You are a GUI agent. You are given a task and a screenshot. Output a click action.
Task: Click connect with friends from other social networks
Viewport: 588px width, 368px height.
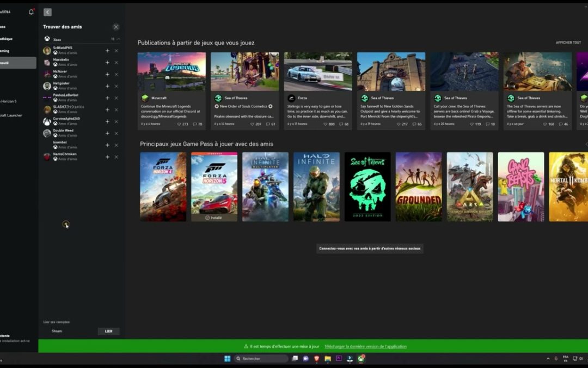point(370,248)
